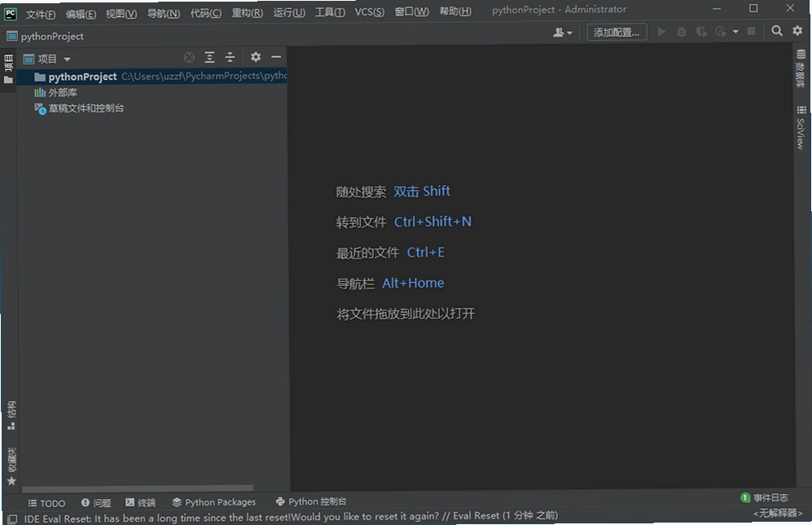
Task: Click the IDE Eval Reset status message
Action: click(291, 517)
